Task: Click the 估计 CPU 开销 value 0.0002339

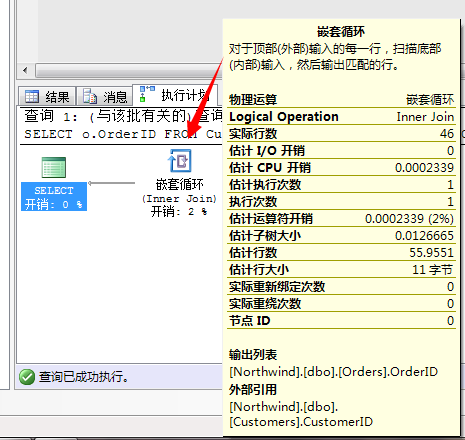Action: 424,168
